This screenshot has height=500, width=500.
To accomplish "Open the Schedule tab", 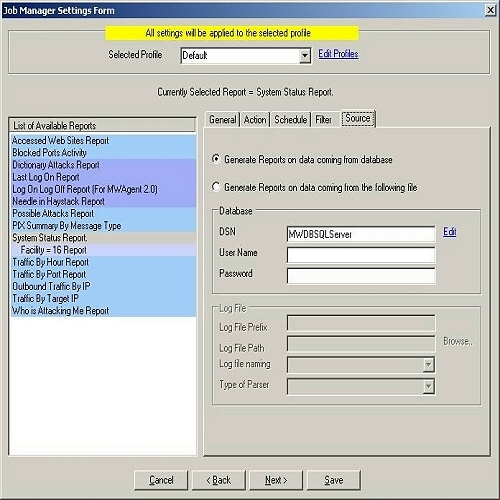I will (x=290, y=119).
